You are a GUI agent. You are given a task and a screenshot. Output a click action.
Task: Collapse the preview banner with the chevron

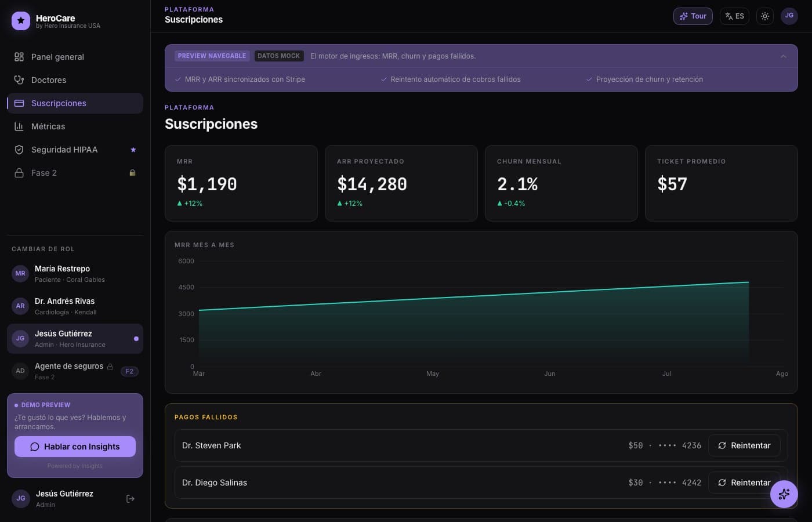coord(783,56)
